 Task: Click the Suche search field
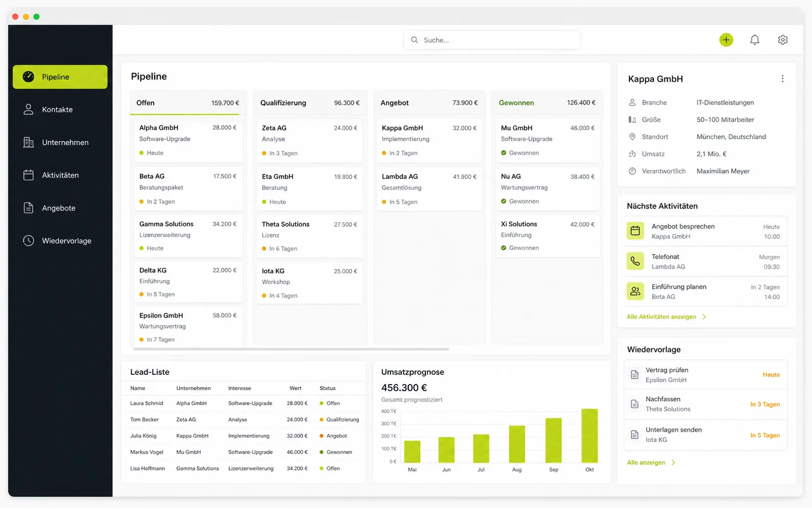(492, 40)
